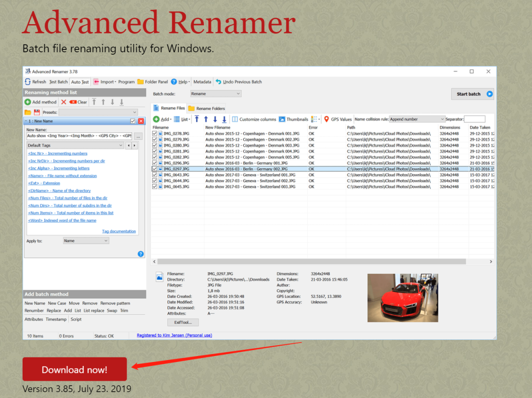
Task: Click Customize columns icon
Action: pos(235,119)
